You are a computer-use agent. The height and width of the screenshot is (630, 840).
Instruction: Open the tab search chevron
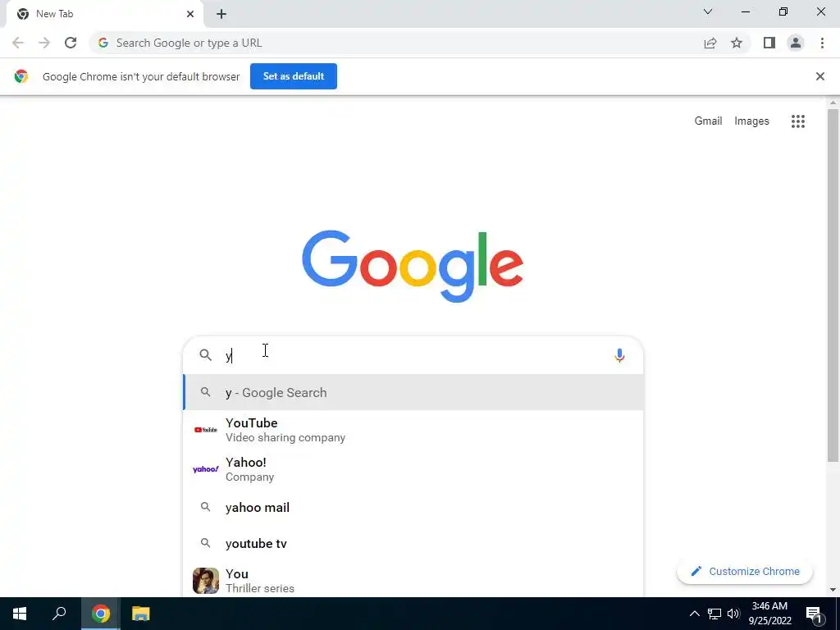(708, 11)
